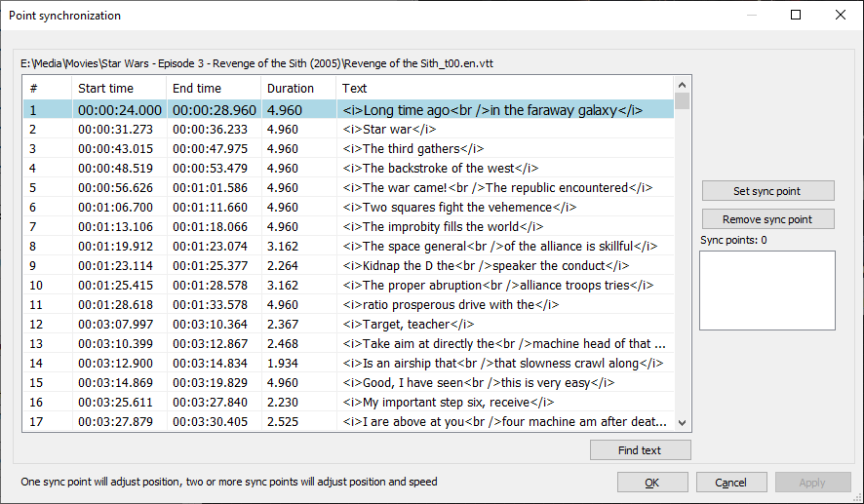Select the End time column header
The height and width of the screenshot is (504, 864).
pos(214,88)
